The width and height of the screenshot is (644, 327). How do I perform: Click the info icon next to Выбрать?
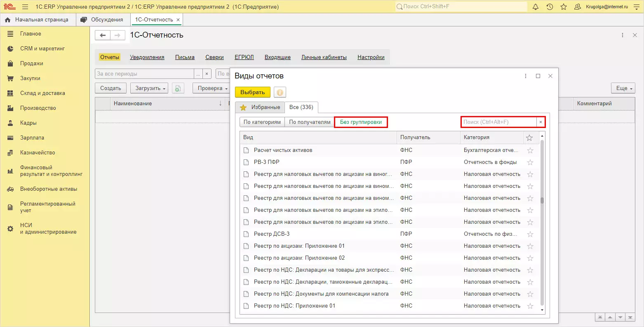pyautogui.click(x=280, y=92)
